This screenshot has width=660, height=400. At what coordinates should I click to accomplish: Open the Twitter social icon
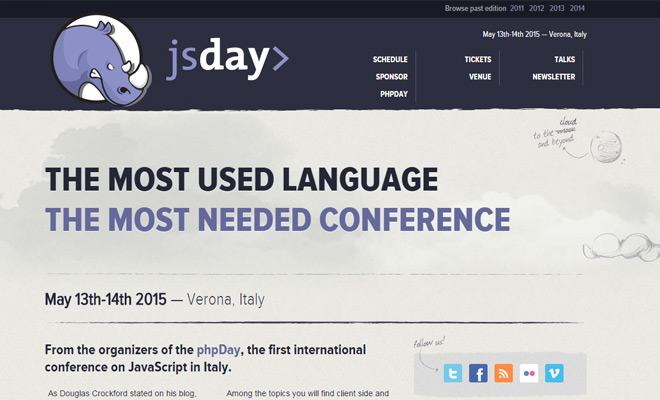453,373
